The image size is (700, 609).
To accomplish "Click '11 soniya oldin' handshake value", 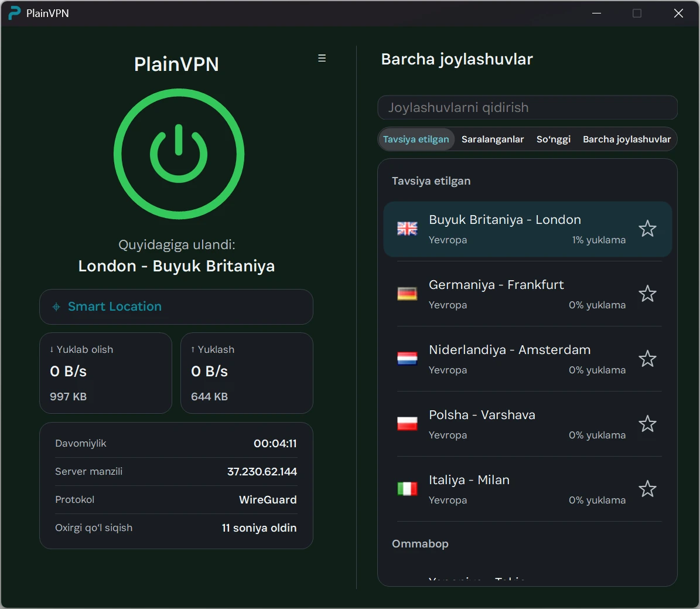I will pos(259,528).
